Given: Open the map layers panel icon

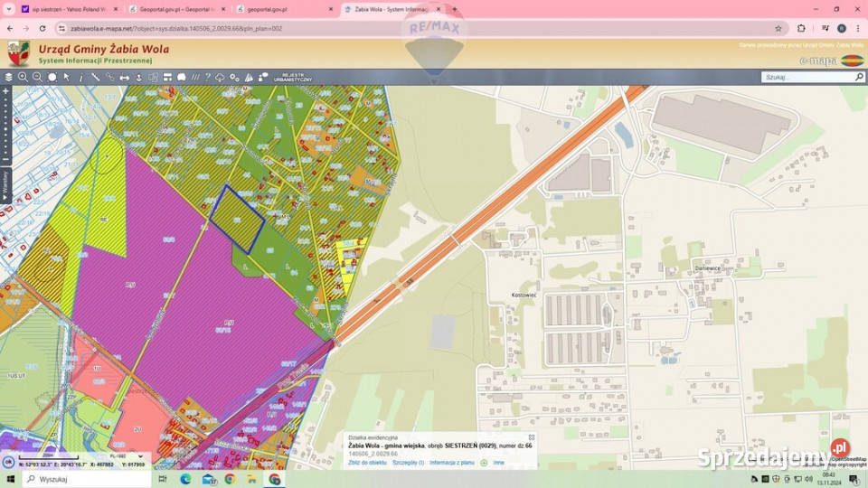Looking at the screenshot, I should (x=9, y=78).
